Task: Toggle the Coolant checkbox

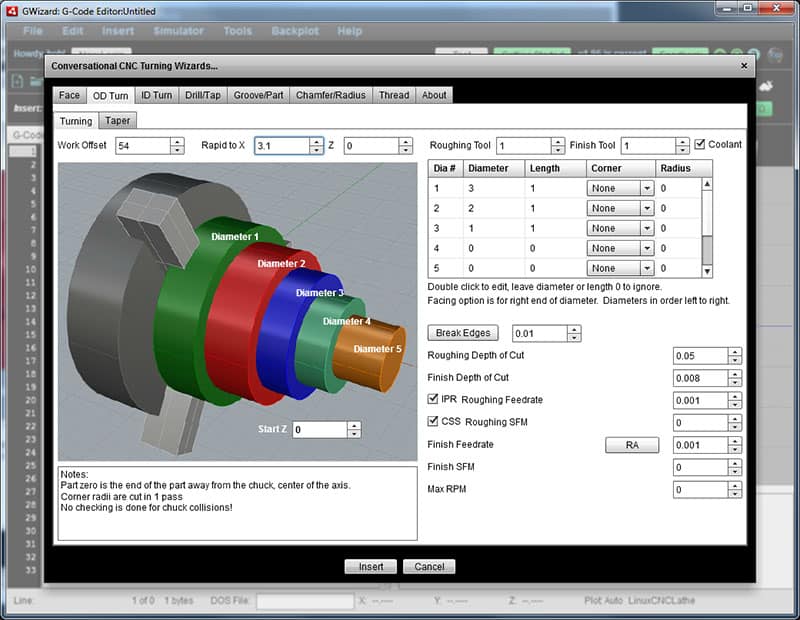Action: [700, 143]
